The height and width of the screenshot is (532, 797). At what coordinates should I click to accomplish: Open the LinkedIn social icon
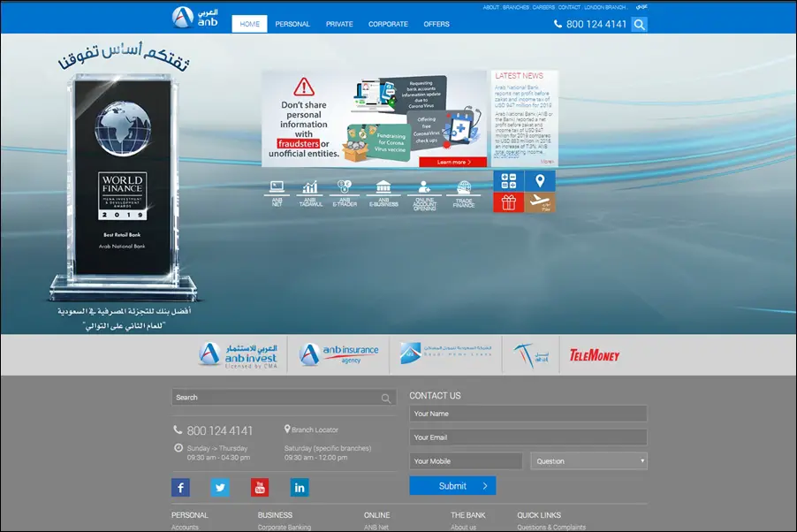pyautogui.click(x=300, y=487)
